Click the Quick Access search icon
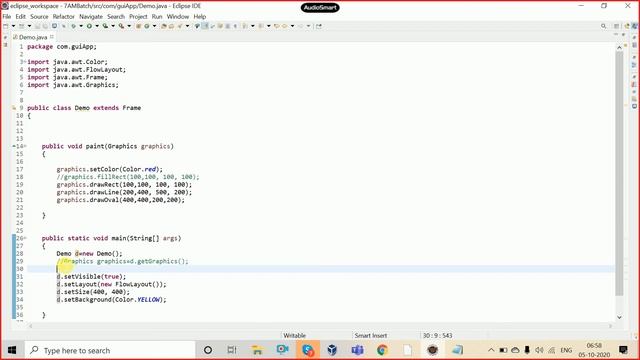Screen dimensions: 640x360 (x=603, y=26)
